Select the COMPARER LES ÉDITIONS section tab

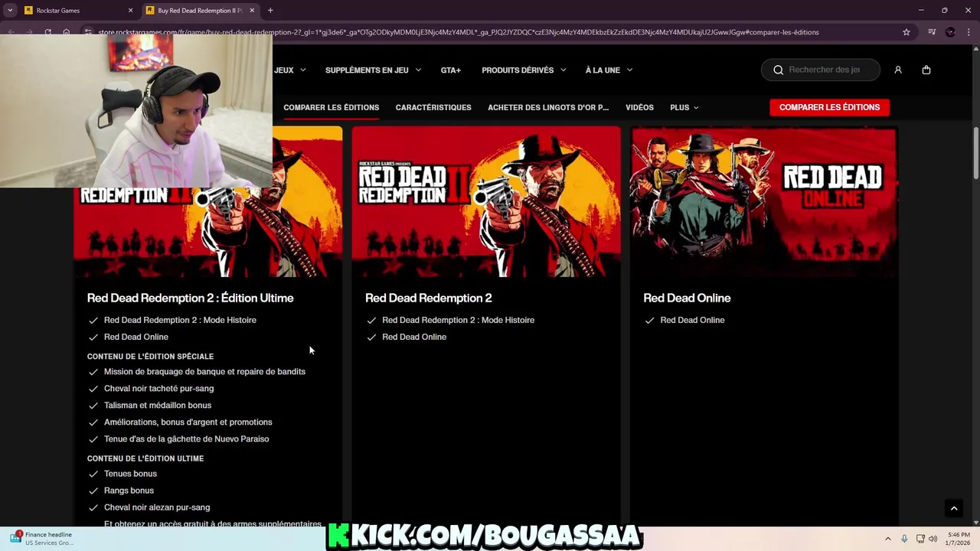click(x=332, y=107)
